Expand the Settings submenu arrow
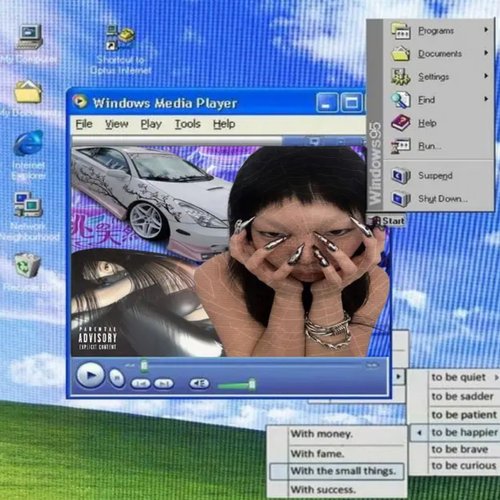The image size is (500, 500). click(x=486, y=76)
